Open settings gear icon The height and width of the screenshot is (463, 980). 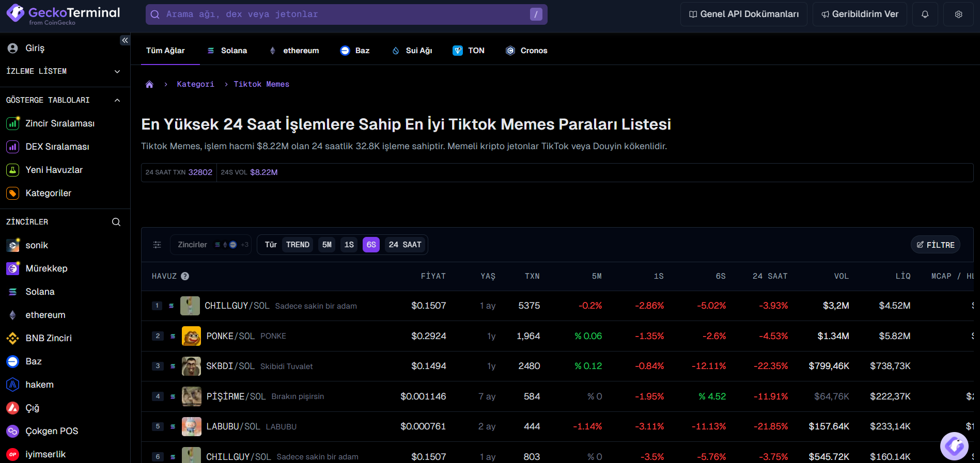(958, 14)
